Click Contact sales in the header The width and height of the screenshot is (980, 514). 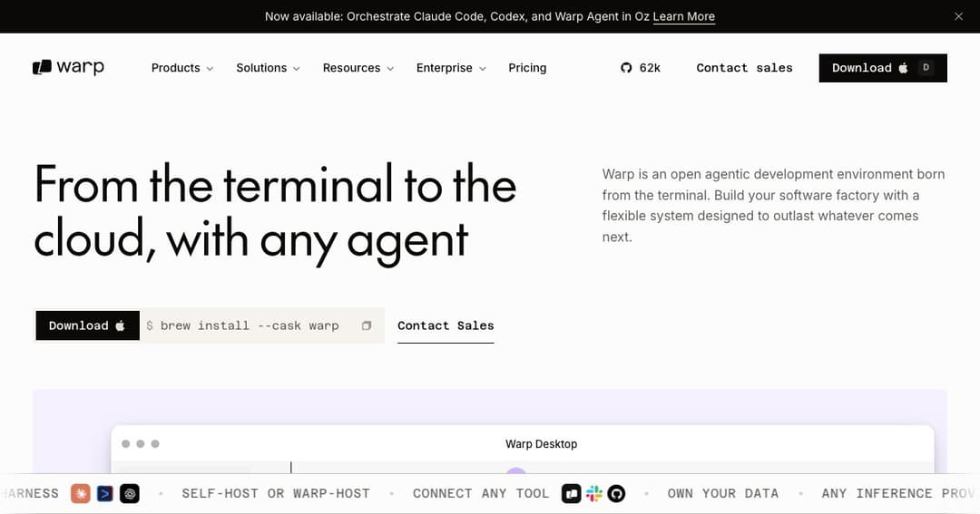point(744,67)
